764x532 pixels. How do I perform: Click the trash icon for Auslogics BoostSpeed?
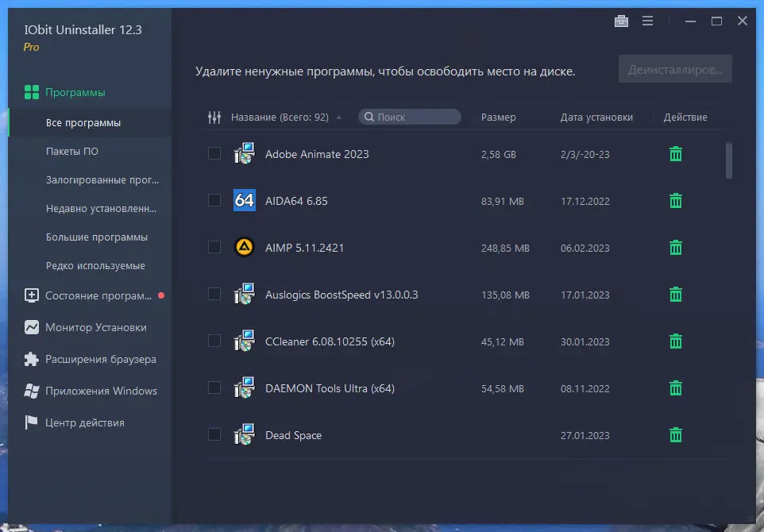675,295
